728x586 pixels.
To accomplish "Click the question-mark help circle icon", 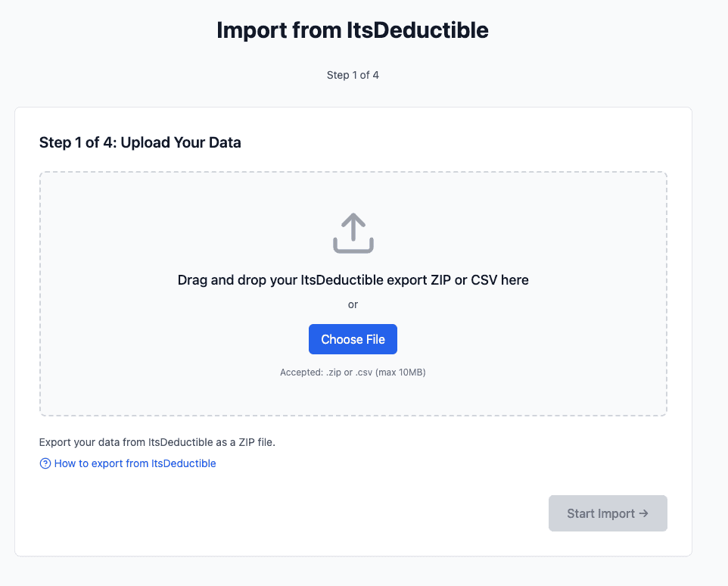I will 45,463.
